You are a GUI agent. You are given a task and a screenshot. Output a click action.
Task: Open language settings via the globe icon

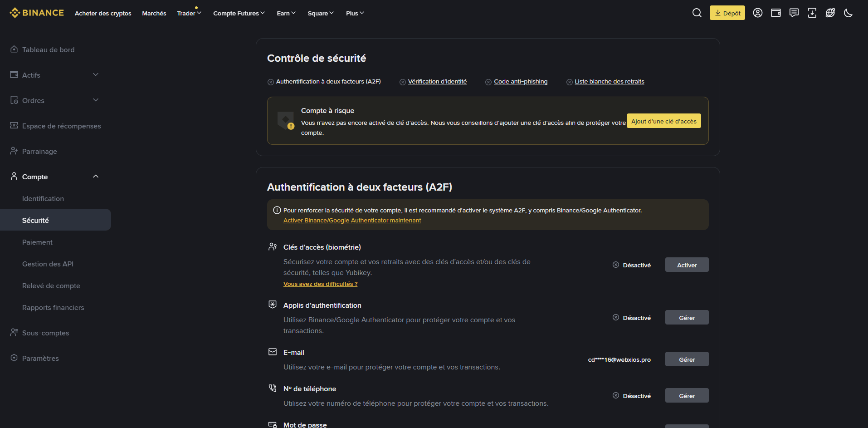coord(830,13)
